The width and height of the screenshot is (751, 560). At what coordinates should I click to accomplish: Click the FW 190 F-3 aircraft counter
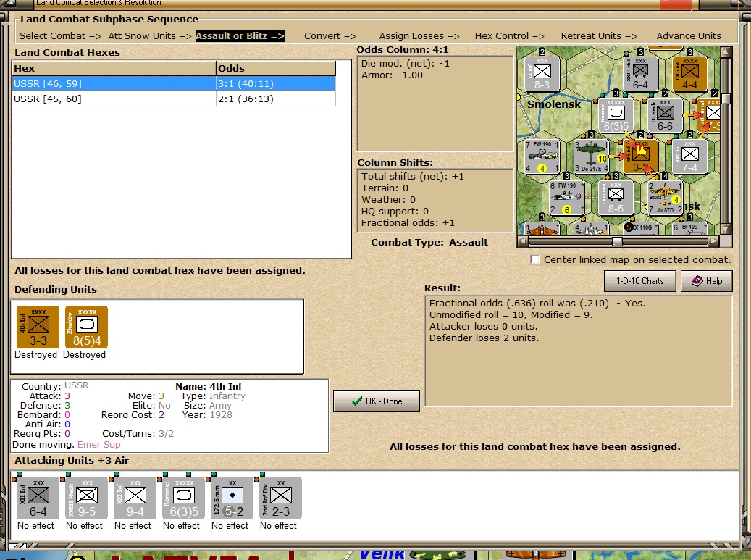[x=542, y=156]
